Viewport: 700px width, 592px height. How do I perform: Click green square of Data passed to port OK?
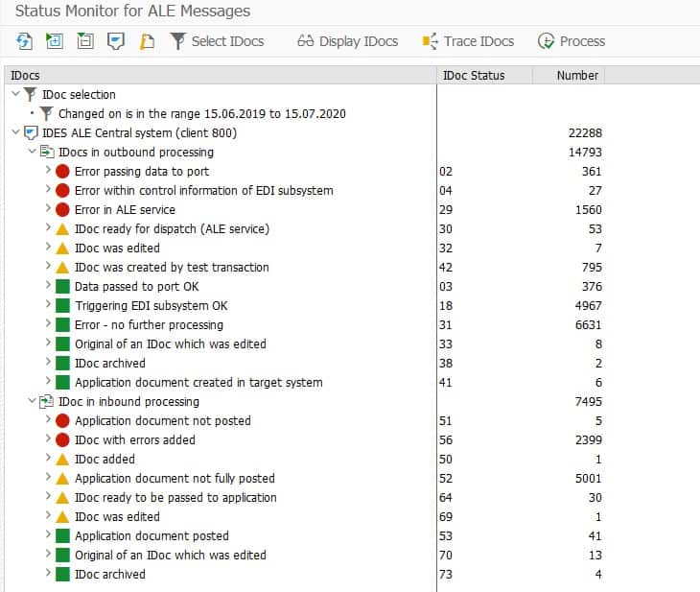click(x=62, y=286)
